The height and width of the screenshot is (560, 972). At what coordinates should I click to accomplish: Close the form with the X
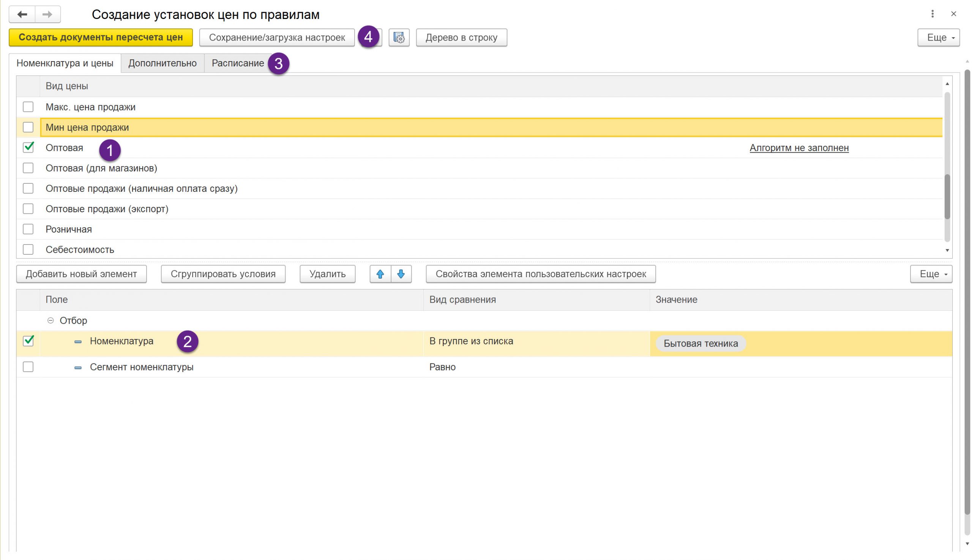click(953, 14)
